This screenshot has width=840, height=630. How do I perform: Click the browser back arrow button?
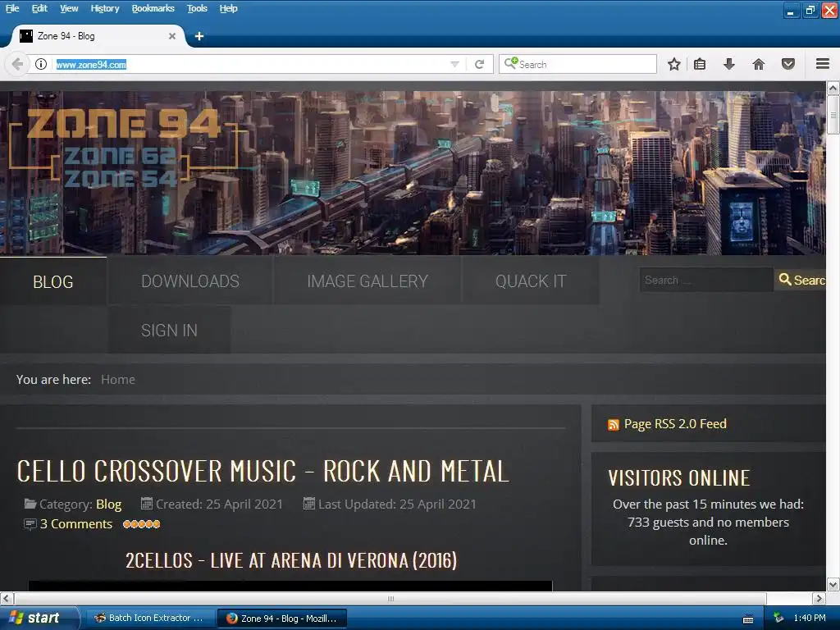point(17,64)
